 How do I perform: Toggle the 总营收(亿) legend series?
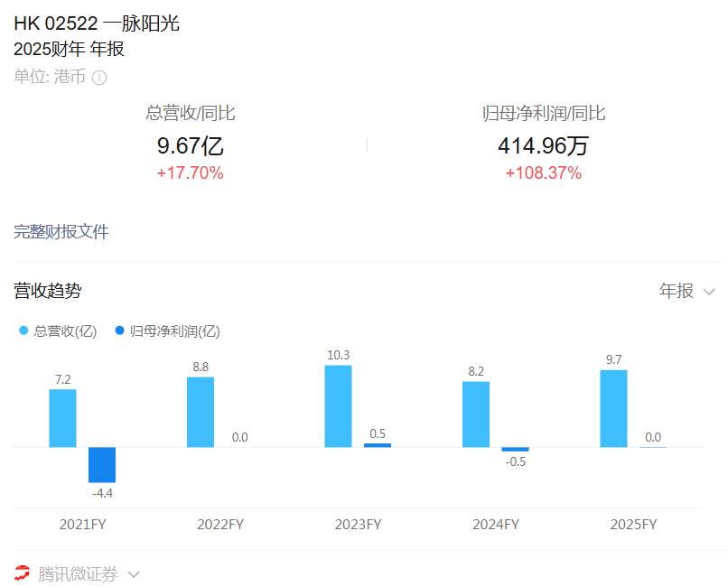coord(58,331)
